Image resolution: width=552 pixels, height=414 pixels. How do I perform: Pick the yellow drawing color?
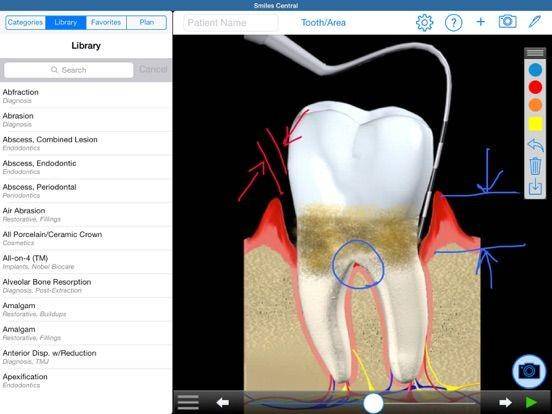click(x=535, y=124)
